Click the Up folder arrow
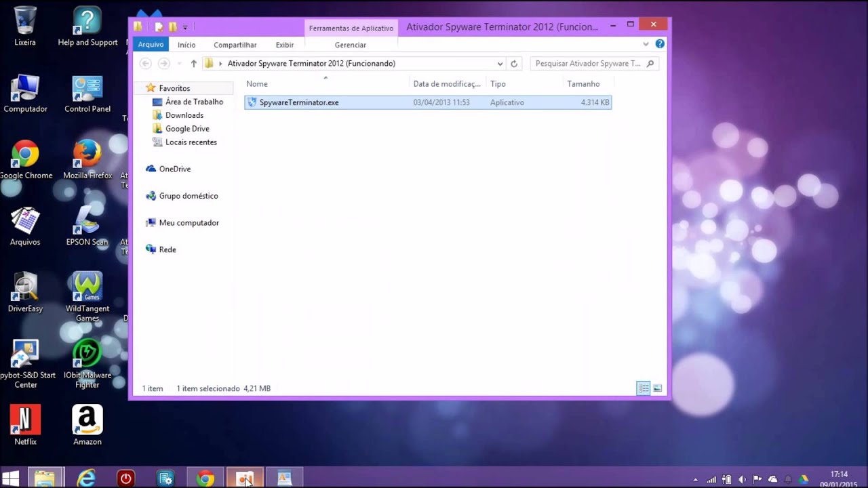The image size is (868, 488). tap(193, 64)
